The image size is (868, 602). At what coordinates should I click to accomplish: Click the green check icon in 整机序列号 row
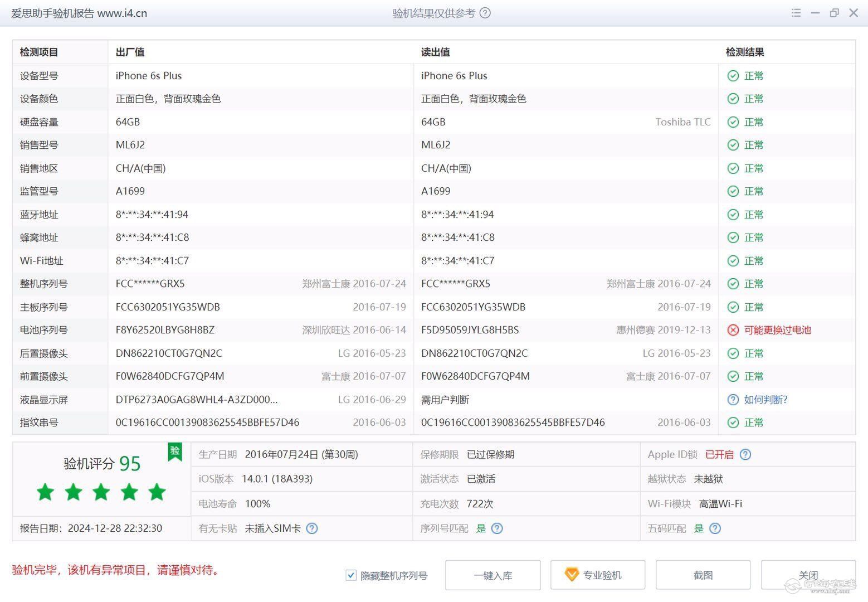point(733,284)
